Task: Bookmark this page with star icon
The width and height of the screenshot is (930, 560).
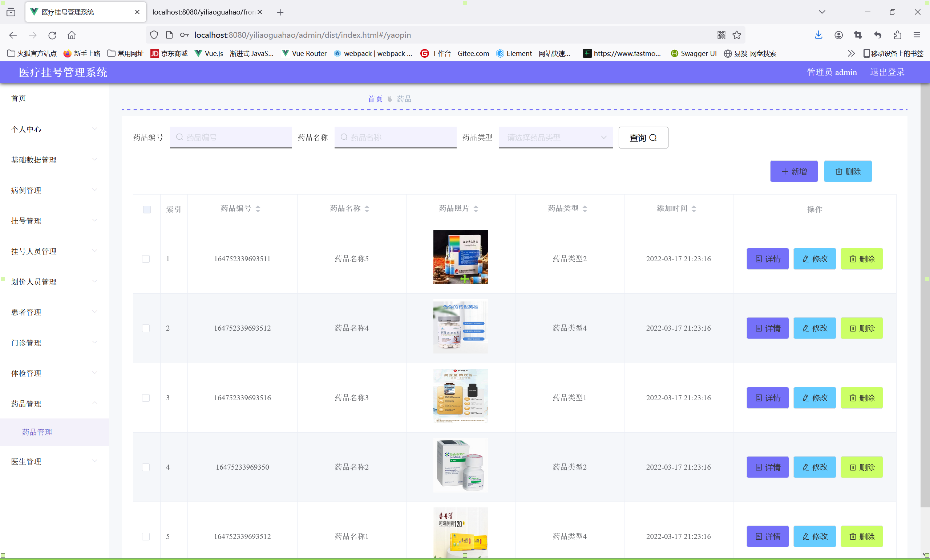Action: click(736, 35)
